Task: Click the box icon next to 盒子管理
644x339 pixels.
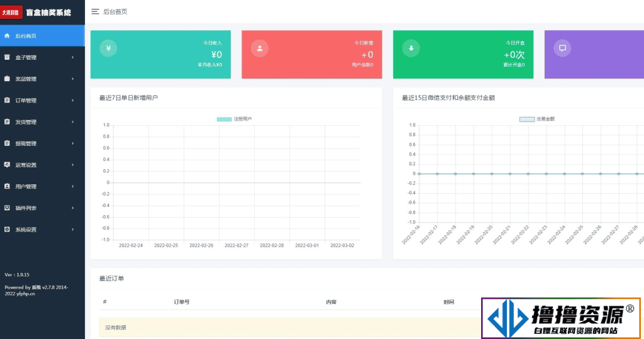Action: pos(7,57)
